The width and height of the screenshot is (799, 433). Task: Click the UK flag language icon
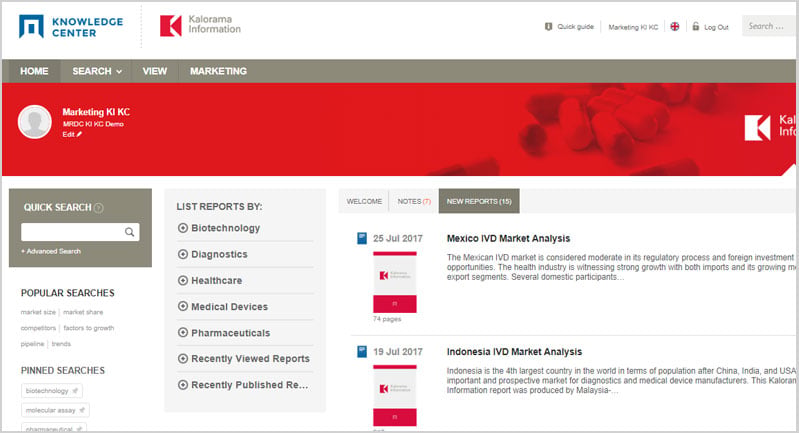point(675,26)
